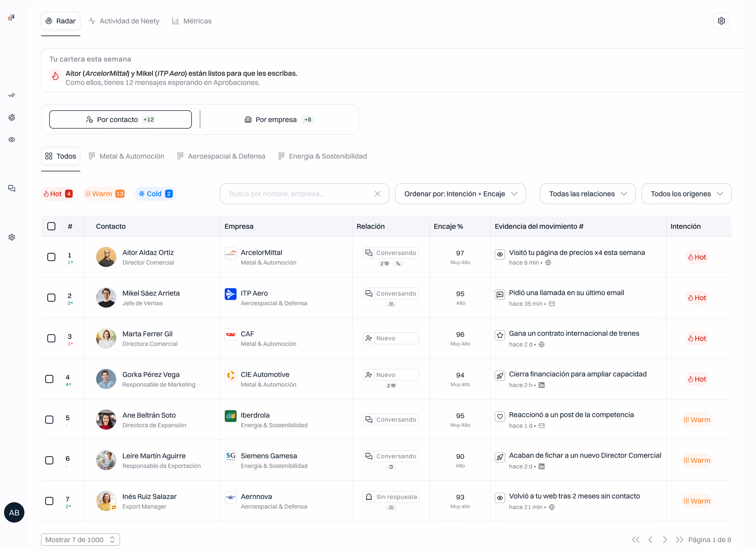Switch to the Actividad de Neety tab
Screen dimensions: 756x549
point(124,21)
